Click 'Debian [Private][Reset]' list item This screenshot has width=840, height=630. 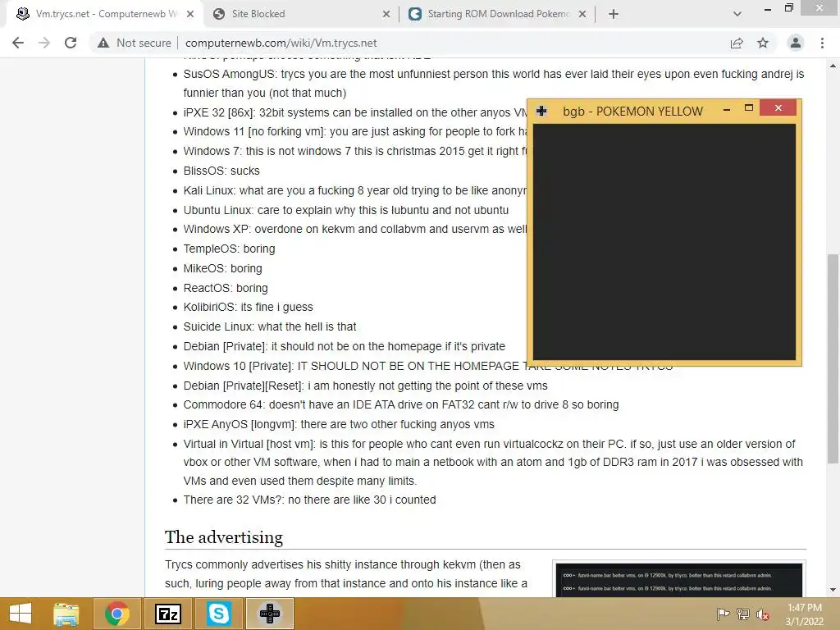point(365,386)
